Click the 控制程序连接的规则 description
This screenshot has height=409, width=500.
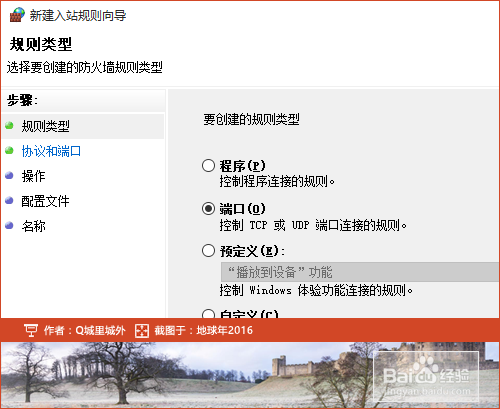point(277,181)
